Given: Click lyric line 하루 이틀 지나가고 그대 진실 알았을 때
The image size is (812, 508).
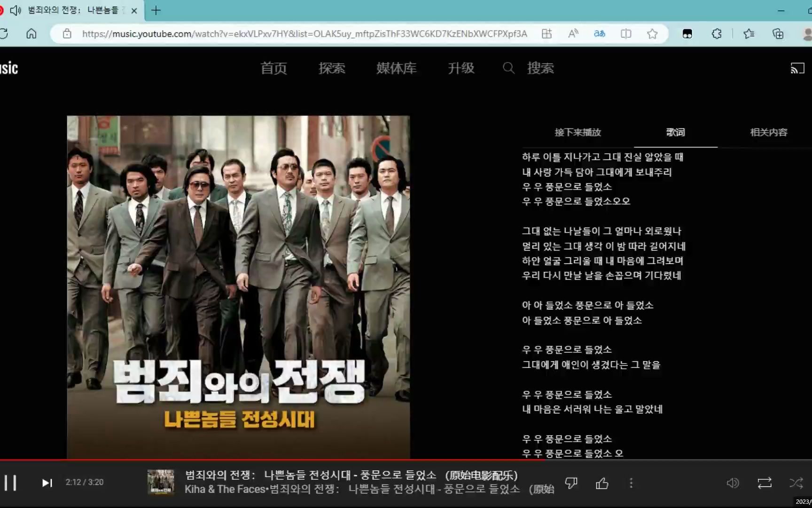Looking at the screenshot, I should [x=602, y=157].
